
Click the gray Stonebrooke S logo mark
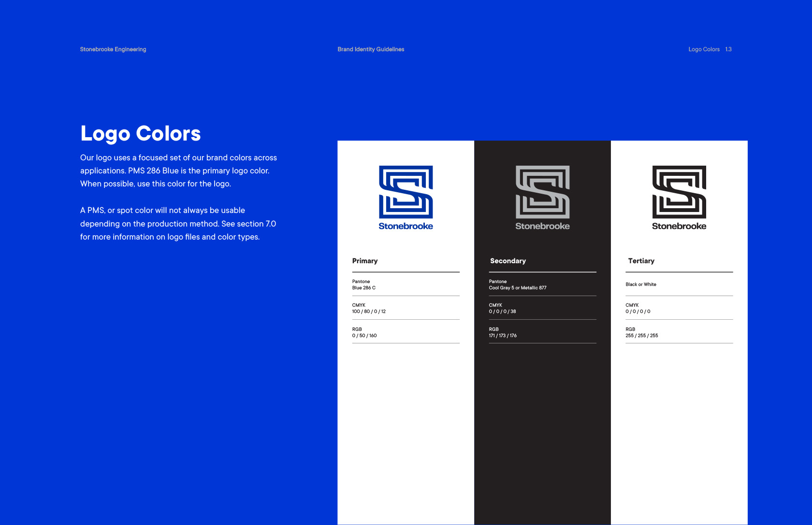(x=543, y=192)
